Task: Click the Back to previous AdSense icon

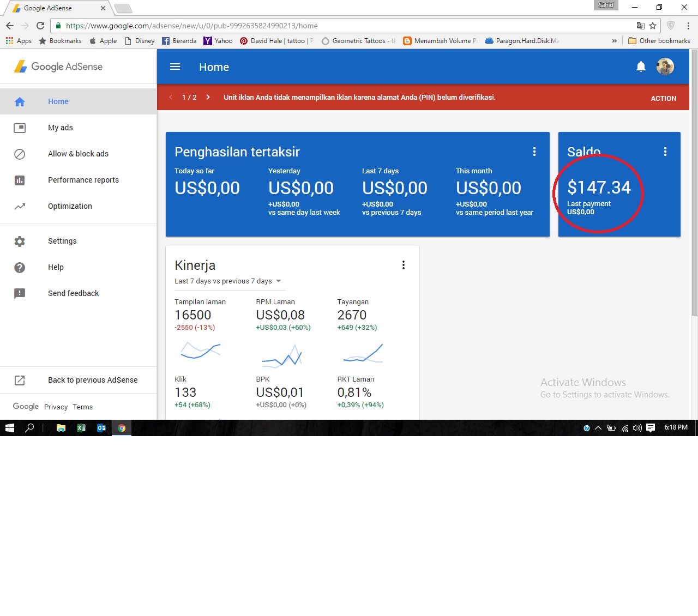Action: (x=20, y=380)
